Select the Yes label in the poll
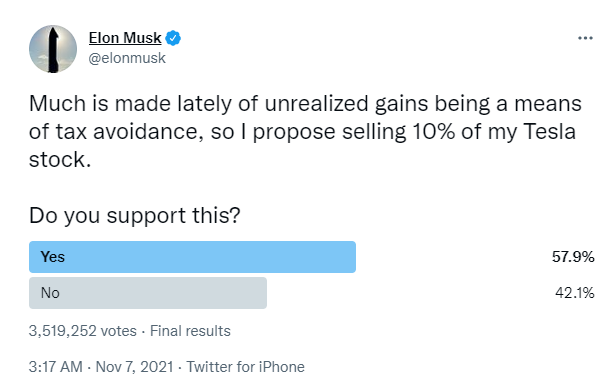 coord(53,257)
